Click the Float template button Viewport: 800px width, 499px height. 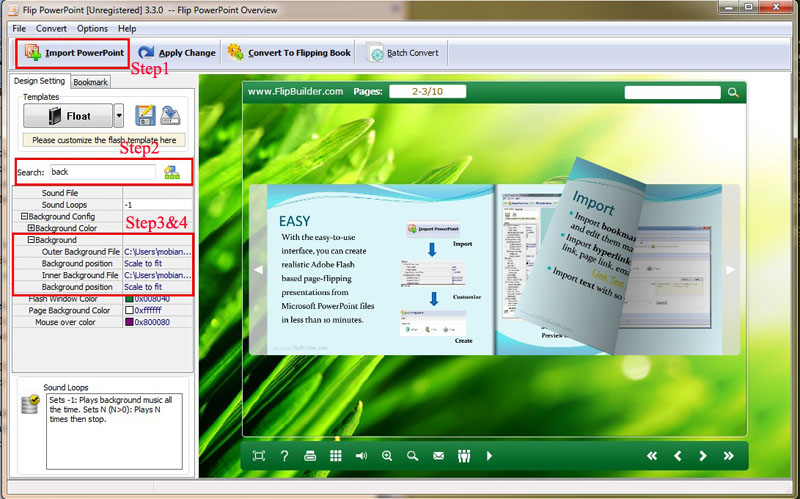coord(68,116)
